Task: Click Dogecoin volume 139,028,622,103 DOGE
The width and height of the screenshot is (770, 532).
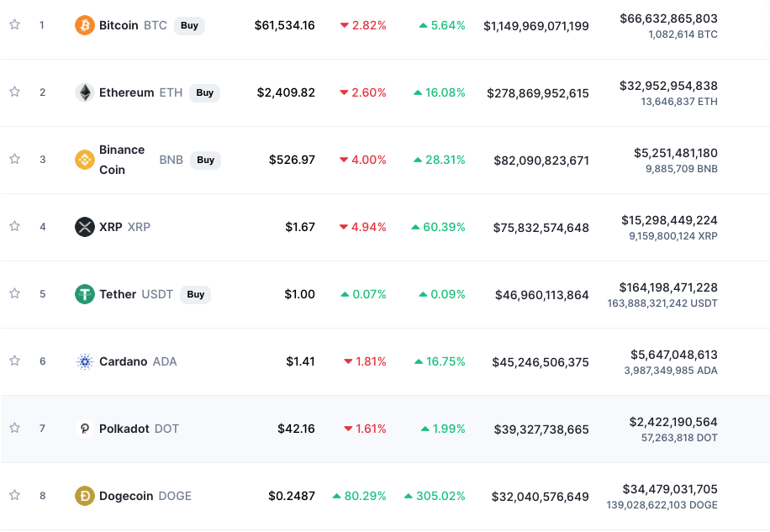Action: [662, 505]
